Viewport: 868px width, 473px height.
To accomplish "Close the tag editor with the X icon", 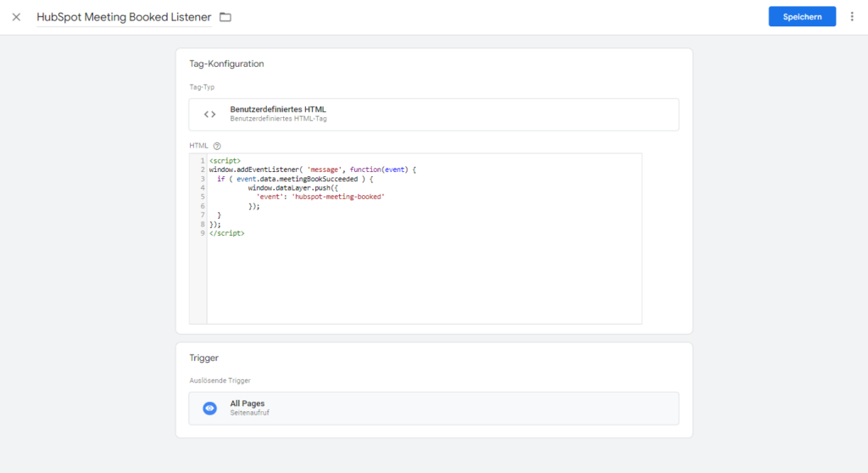I will [x=16, y=17].
